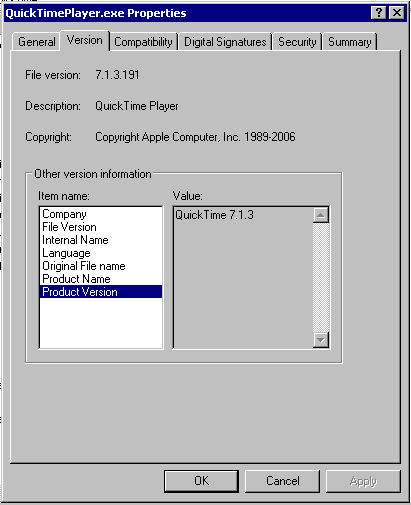Image resolution: width=411 pixels, height=505 pixels.
Task: Select File Version in the list
Action: pyautogui.click(x=101, y=227)
